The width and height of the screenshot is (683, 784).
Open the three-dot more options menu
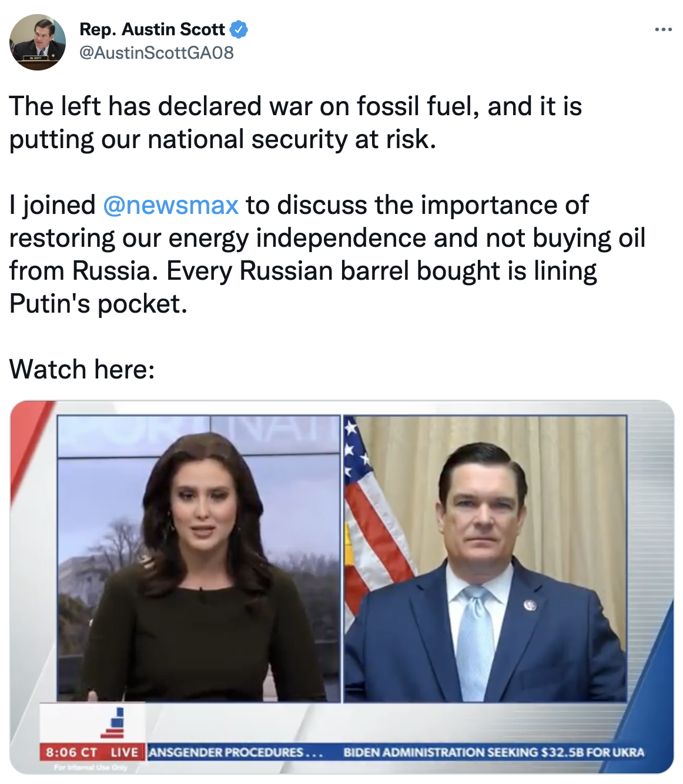pyautogui.click(x=663, y=29)
